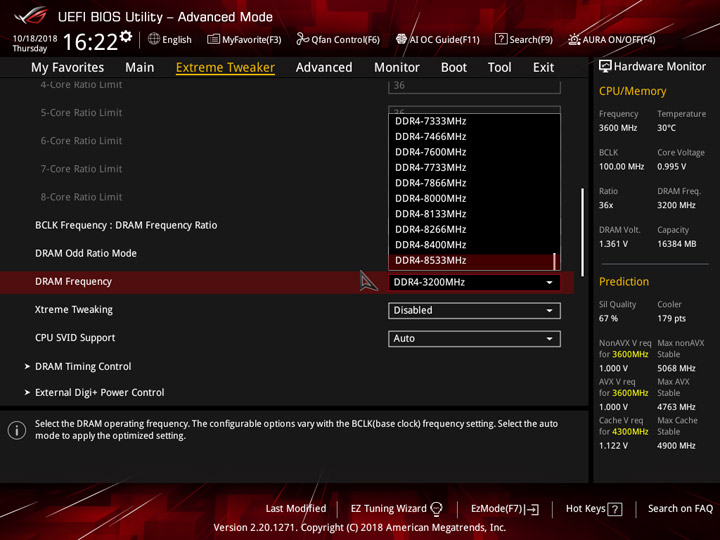Click the globe language icon
720x540 pixels.
(154, 39)
